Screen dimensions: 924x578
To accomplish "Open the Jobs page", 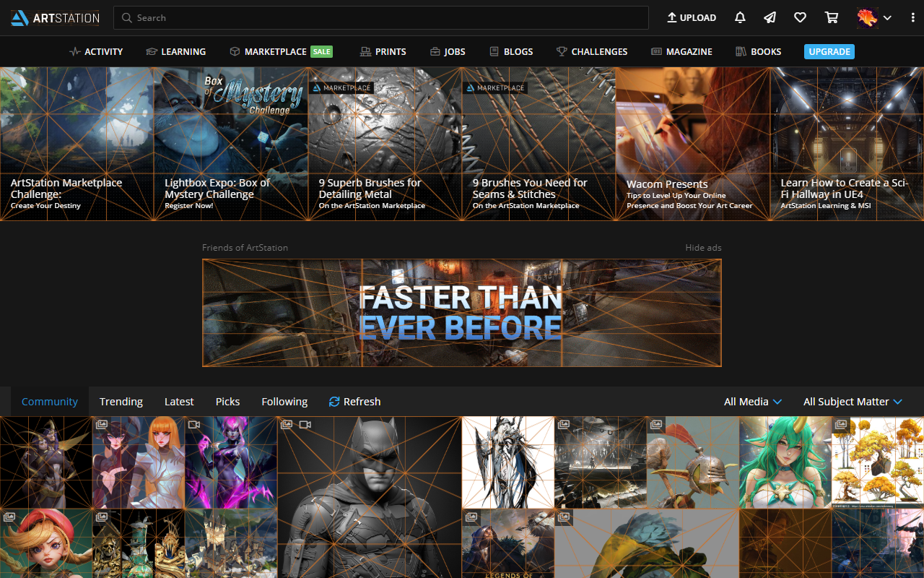I will 448,51.
